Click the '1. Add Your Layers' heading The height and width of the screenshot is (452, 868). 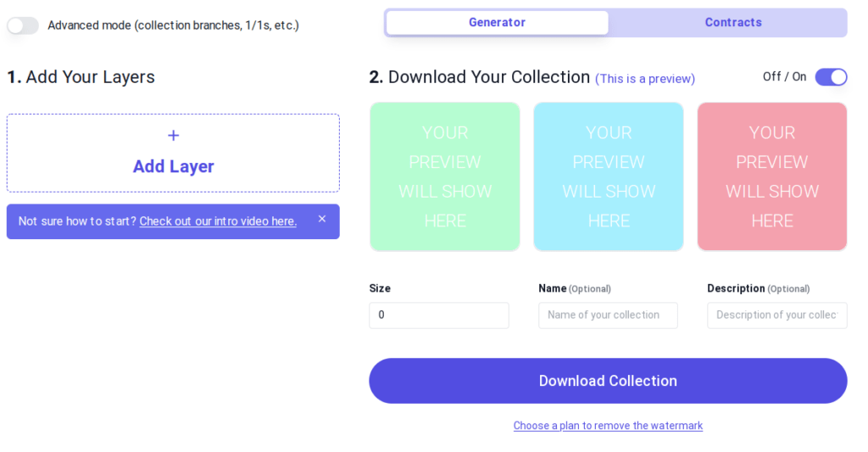point(81,77)
